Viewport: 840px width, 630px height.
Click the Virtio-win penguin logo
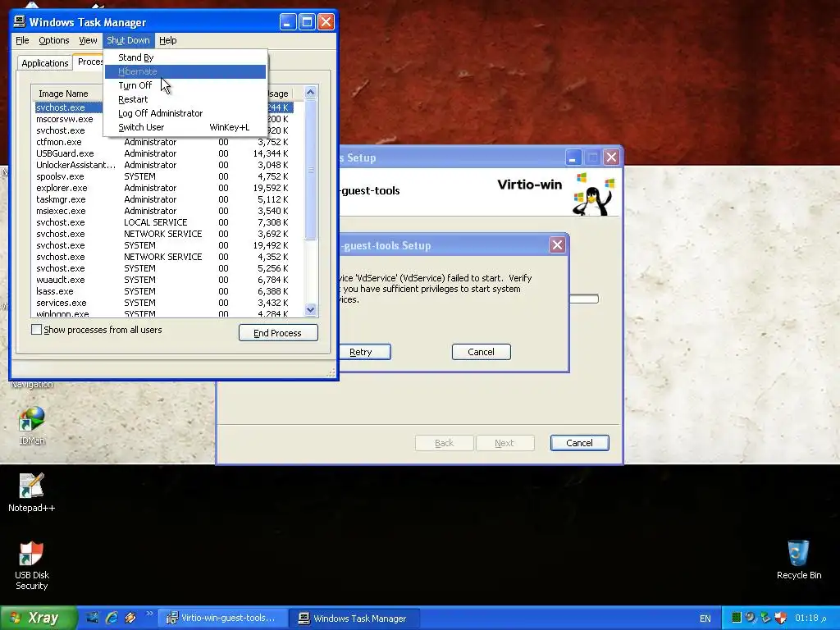click(593, 194)
